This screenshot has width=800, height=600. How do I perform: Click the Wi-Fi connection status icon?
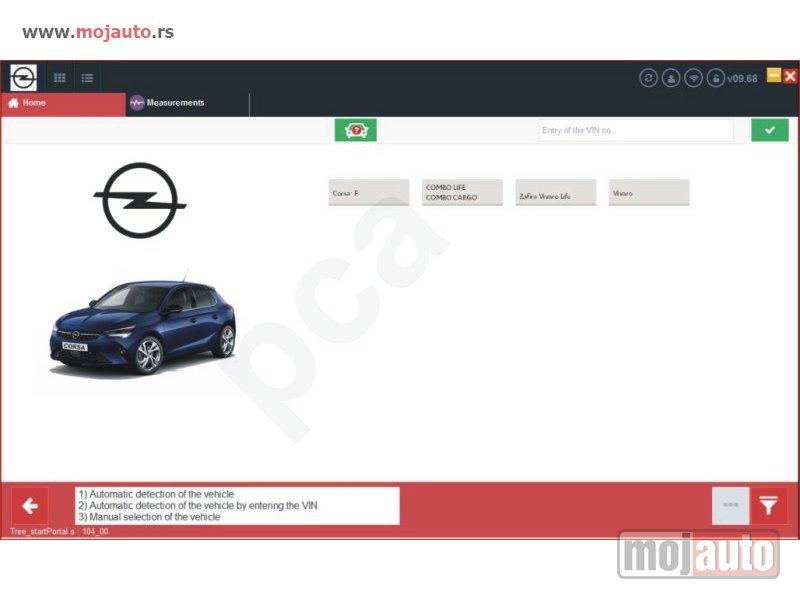(693, 78)
